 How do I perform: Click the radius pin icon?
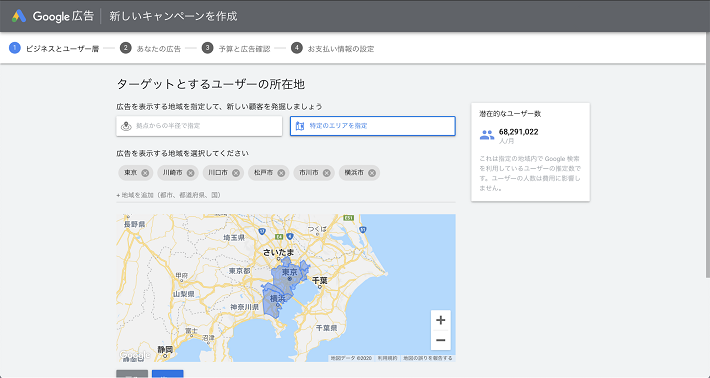point(126,126)
